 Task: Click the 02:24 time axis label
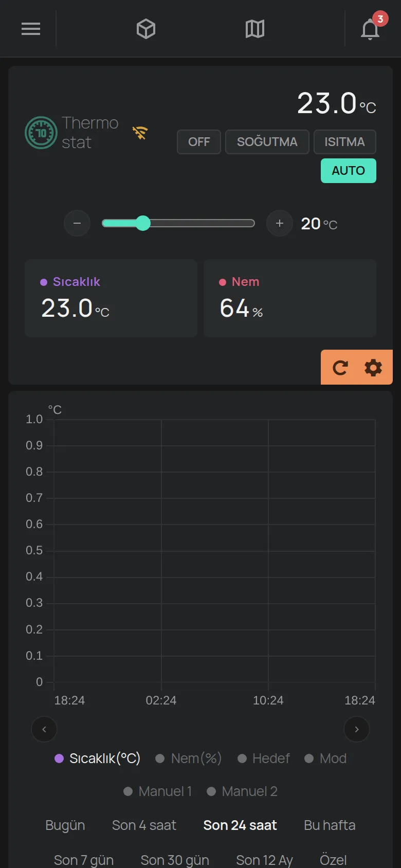point(161,700)
